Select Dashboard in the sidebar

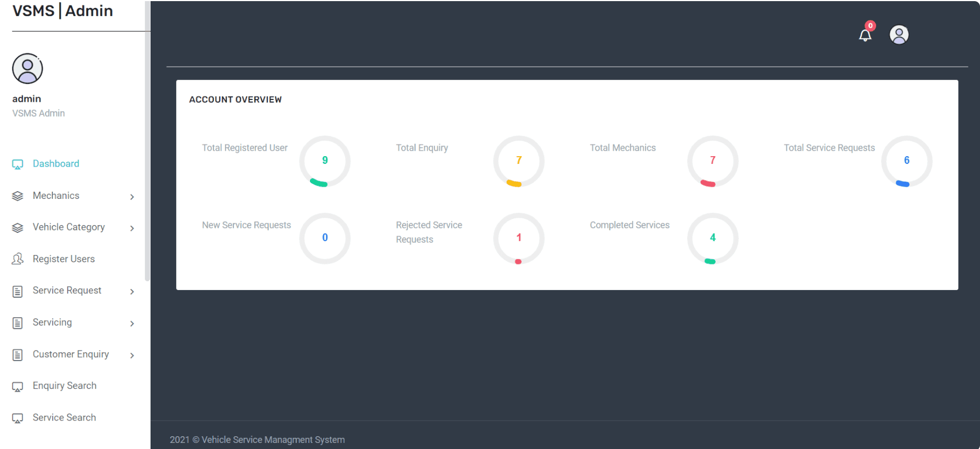click(56, 164)
